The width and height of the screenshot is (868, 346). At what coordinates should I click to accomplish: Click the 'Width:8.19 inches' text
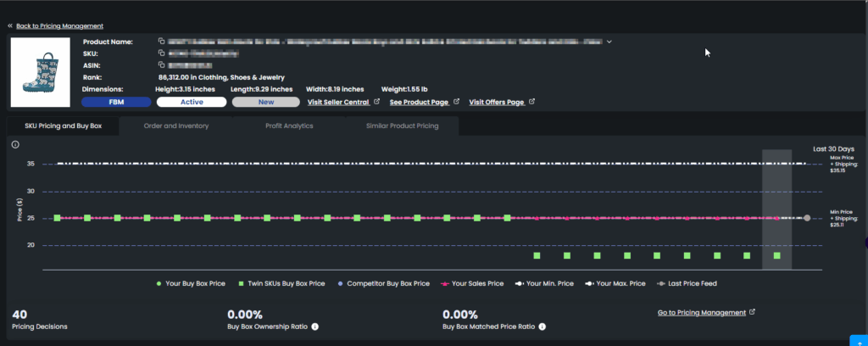pyautogui.click(x=335, y=89)
